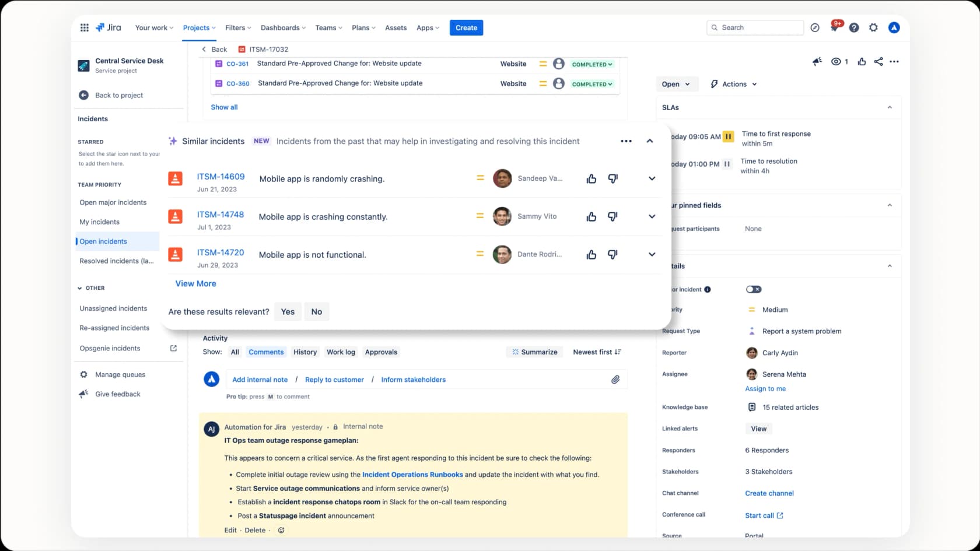Click the Major incident info icon

point(708,289)
